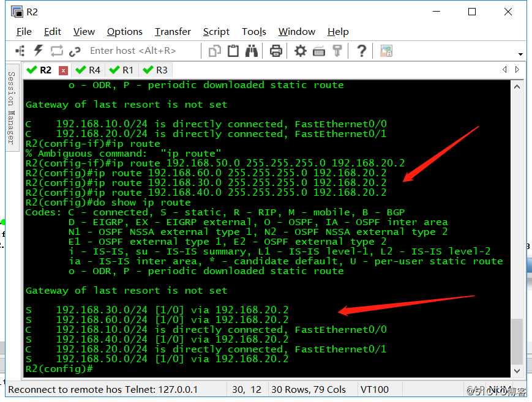Click the 'do show ip route' command line
532x402 pixels.
[x=108, y=203]
